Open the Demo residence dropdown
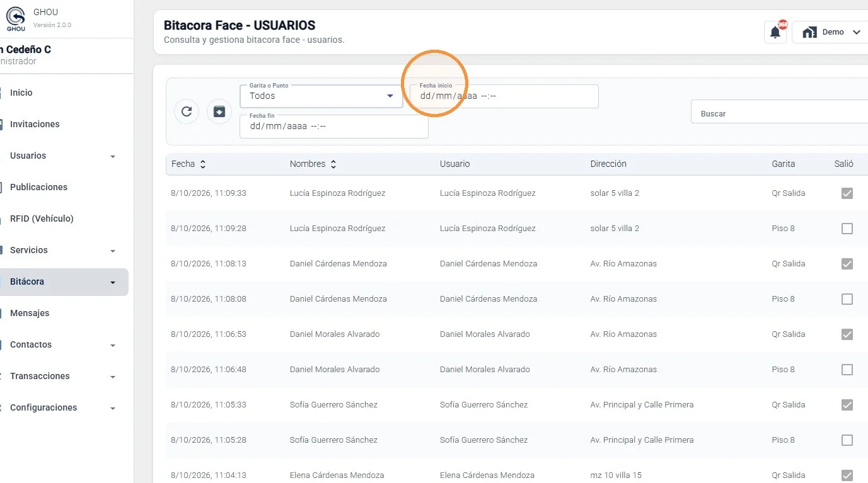 [x=831, y=32]
